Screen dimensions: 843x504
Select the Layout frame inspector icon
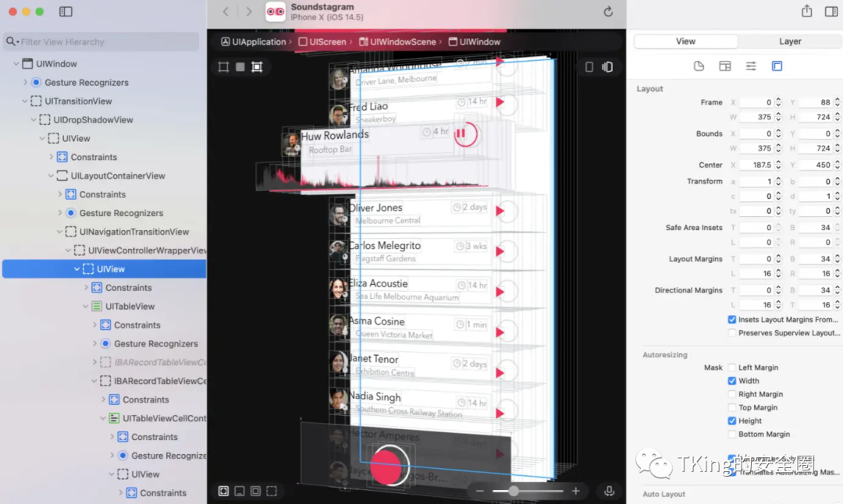click(777, 66)
